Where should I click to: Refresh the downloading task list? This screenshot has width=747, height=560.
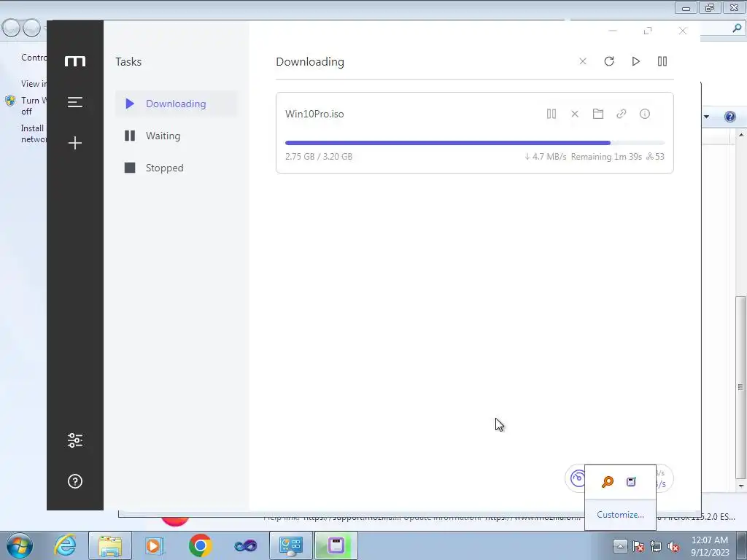tap(609, 61)
